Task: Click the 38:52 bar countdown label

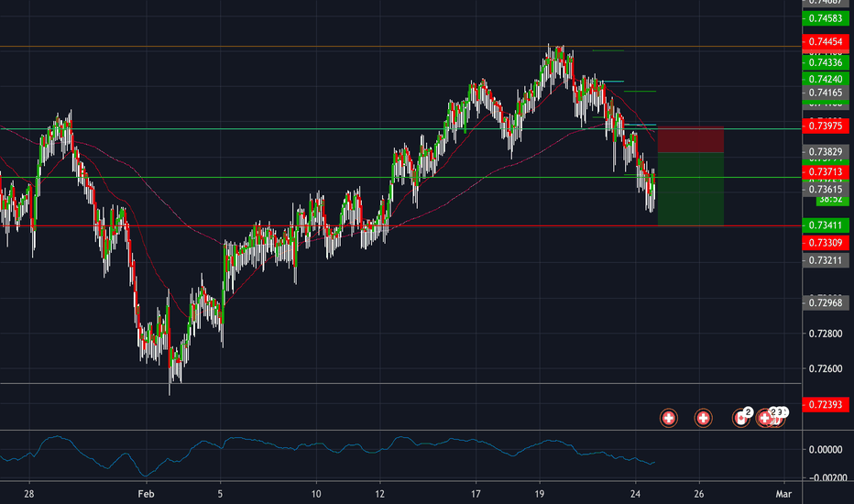Action: tap(832, 200)
